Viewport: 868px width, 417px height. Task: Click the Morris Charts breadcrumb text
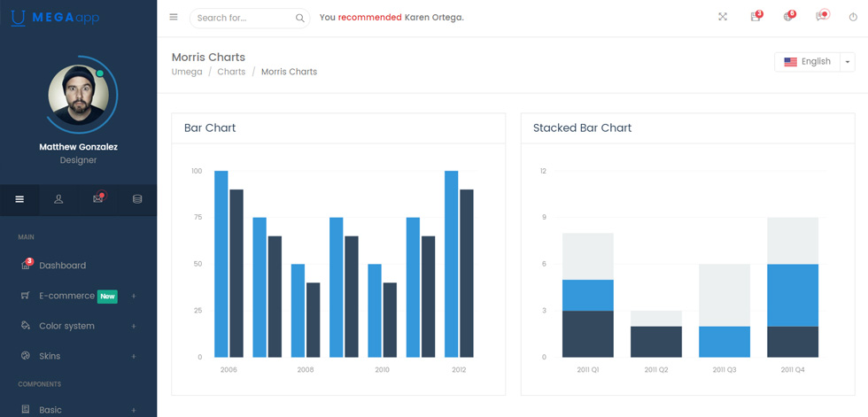tap(289, 72)
